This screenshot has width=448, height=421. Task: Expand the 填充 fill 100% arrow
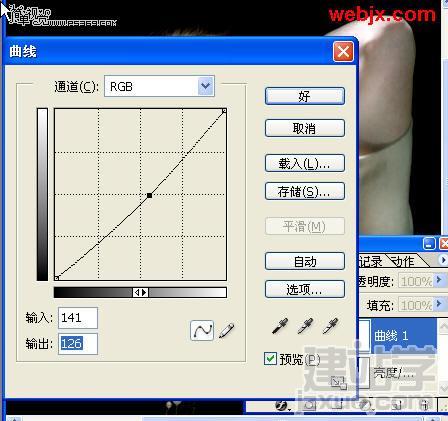coord(439,304)
